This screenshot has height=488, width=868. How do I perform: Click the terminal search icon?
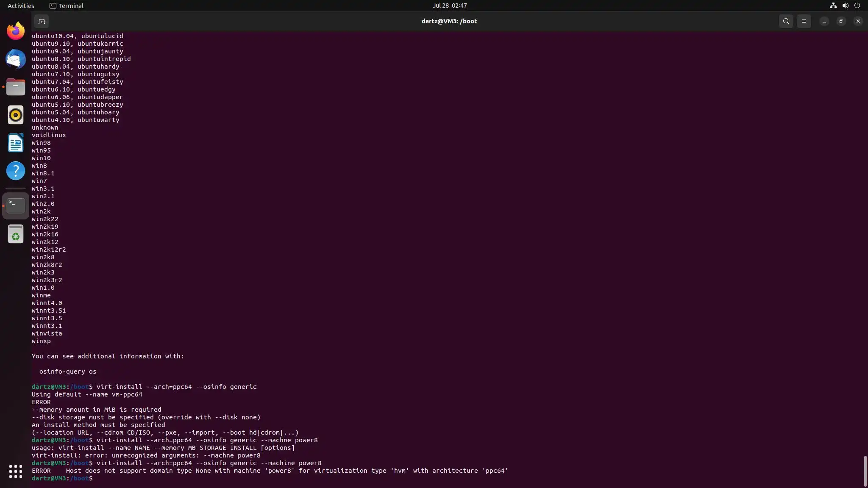(786, 21)
